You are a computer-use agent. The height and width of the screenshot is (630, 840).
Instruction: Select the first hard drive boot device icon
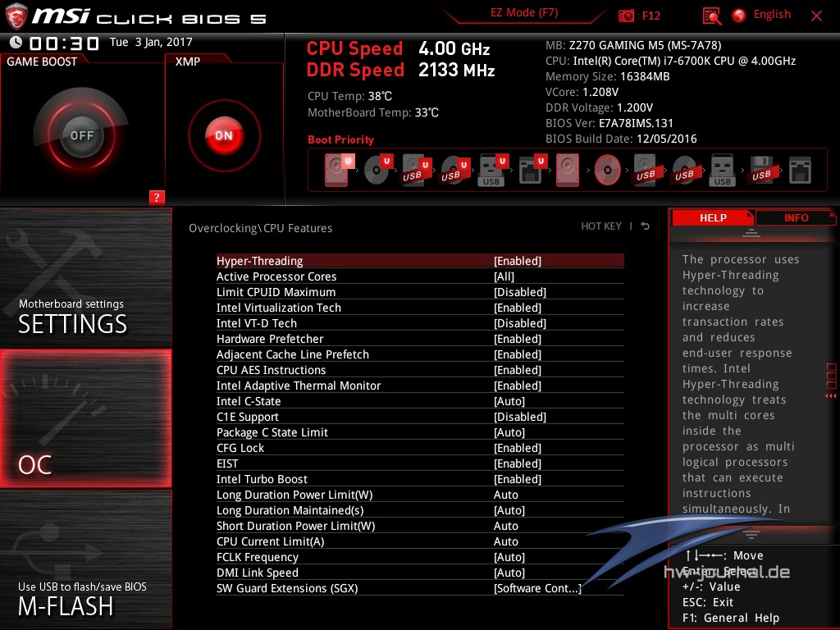pos(337,169)
